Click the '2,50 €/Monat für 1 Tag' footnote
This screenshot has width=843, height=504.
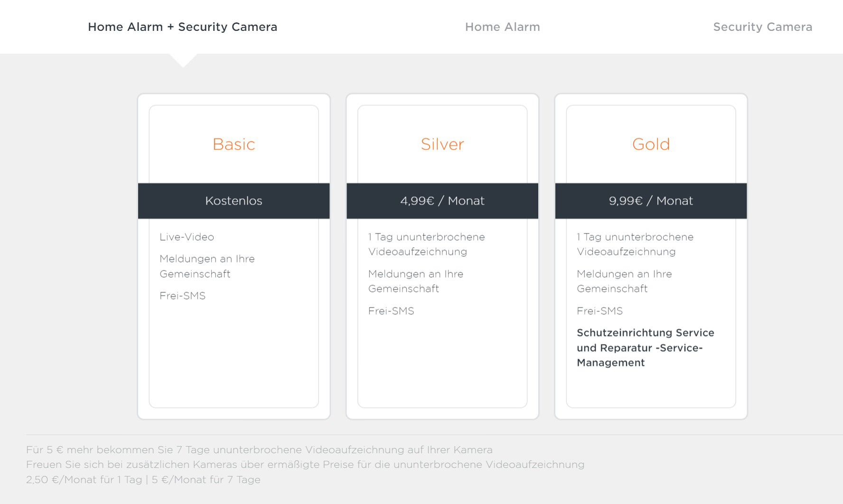click(x=143, y=479)
